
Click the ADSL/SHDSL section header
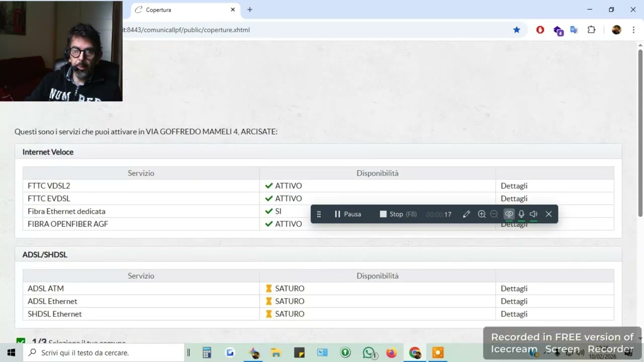(318, 254)
